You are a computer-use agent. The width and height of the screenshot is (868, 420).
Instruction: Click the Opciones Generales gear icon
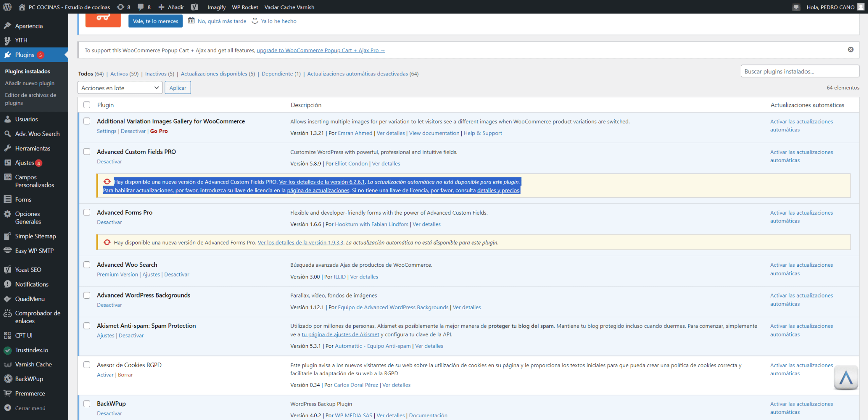7,213
